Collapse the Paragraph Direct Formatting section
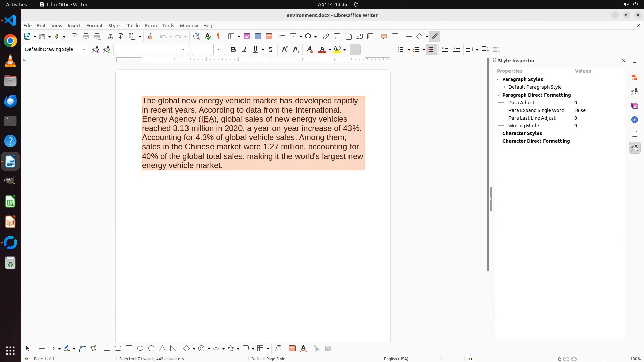The width and height of the screenshot is (644, 362). [x=498, y=95]
